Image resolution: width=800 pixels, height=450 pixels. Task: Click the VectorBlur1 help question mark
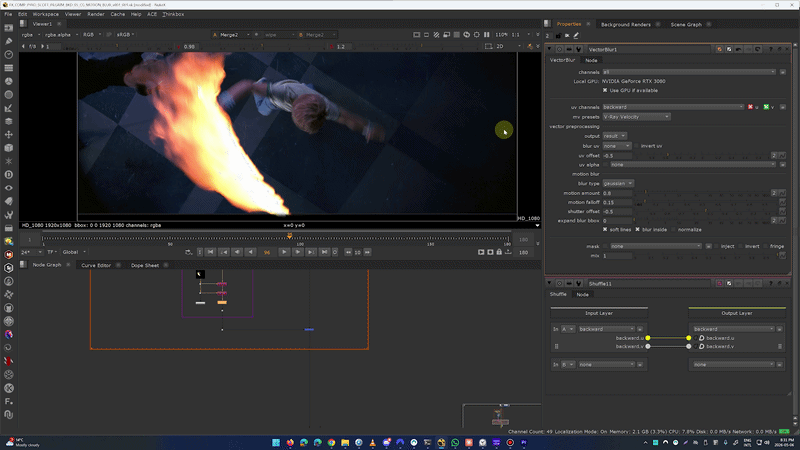(x=771, y=49)
